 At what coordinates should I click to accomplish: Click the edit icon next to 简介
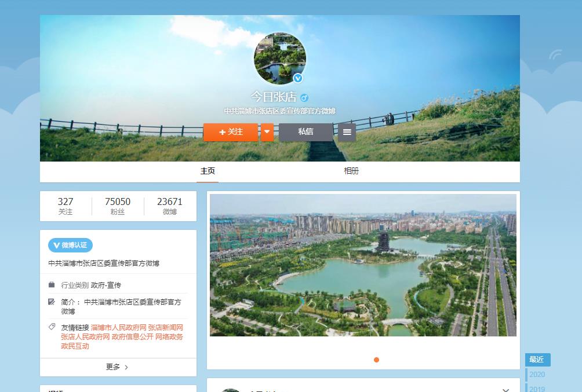(52, 302)
